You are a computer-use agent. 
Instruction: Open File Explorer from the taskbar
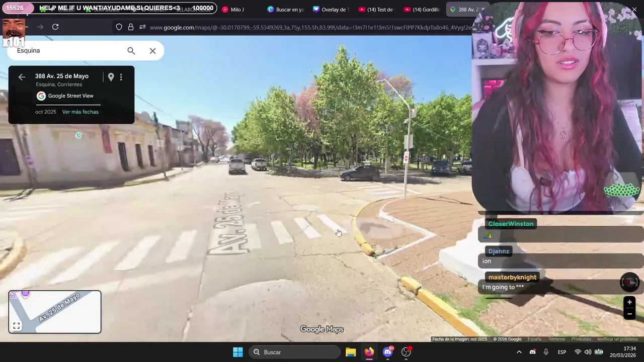(351, 352)
